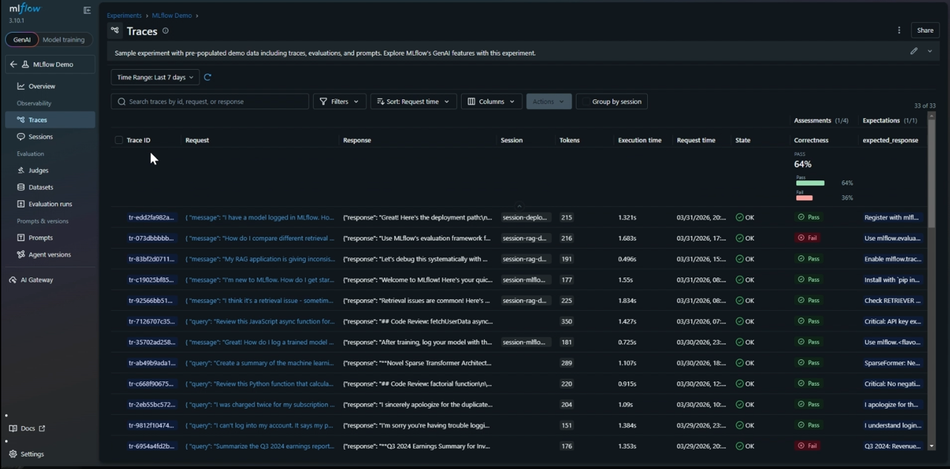Click the Correctness column header

click(x=811, y=140)
